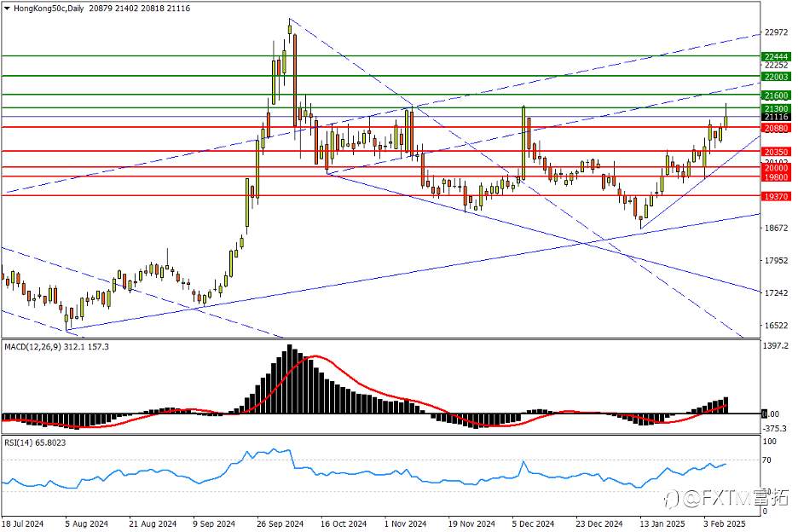Click the 21600 green level label
The width and height of the screenshot is (798, 532).
[x=776, y=95]
